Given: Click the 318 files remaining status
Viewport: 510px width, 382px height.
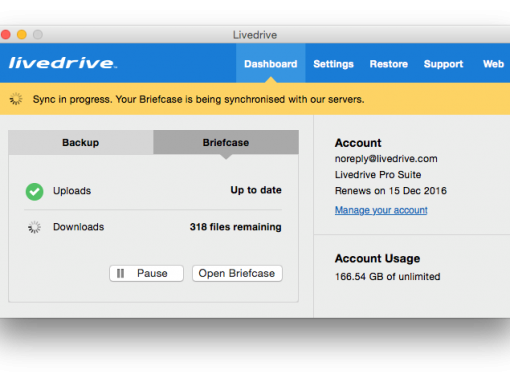Looking at the screenshot, I should [x=236, y=227].
